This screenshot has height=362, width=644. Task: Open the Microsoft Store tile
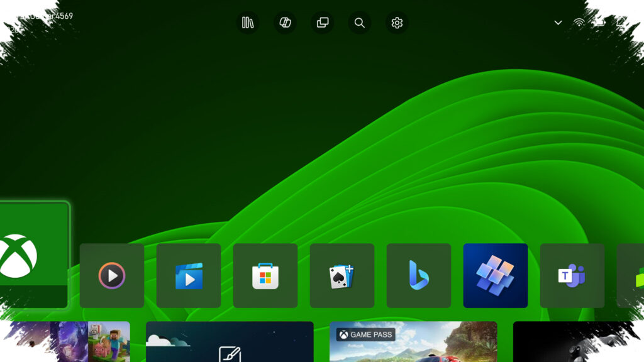(x=265, y=275)
